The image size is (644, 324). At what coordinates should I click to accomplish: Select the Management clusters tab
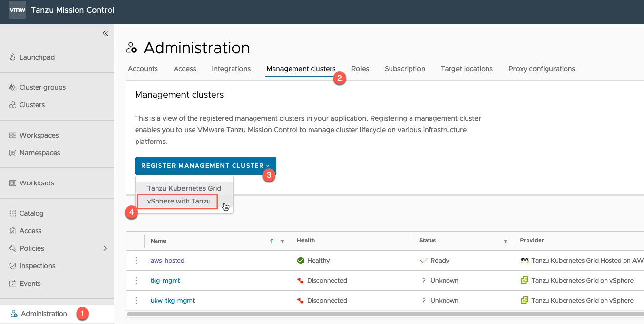click(301, 69)
